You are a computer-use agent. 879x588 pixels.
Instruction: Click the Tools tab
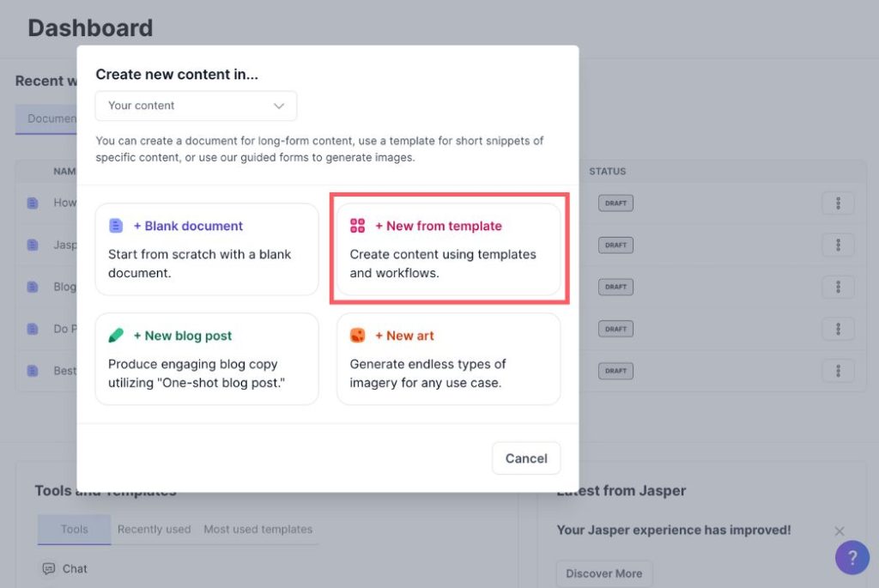click(x=73, y=529)
